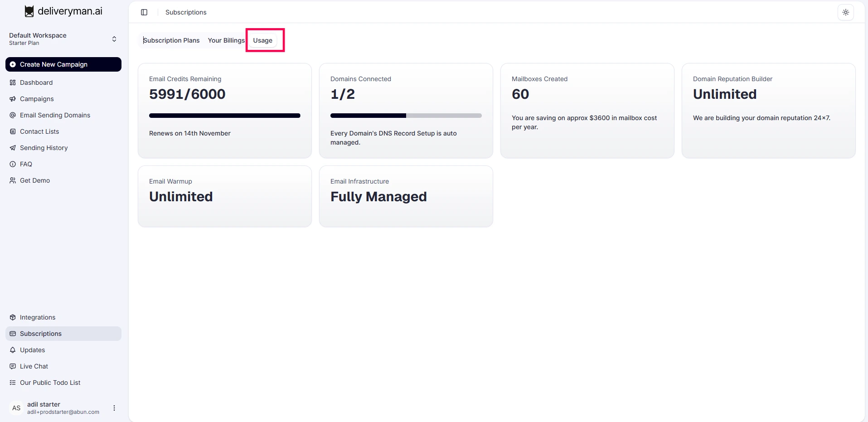Viewport: 868px width, 422px height.
Task: Open the user account options menu
Action: point(114,408)
